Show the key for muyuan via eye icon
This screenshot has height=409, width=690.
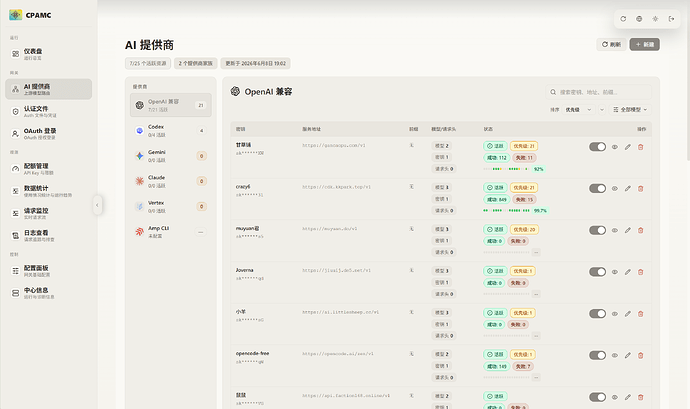(615, 230)
